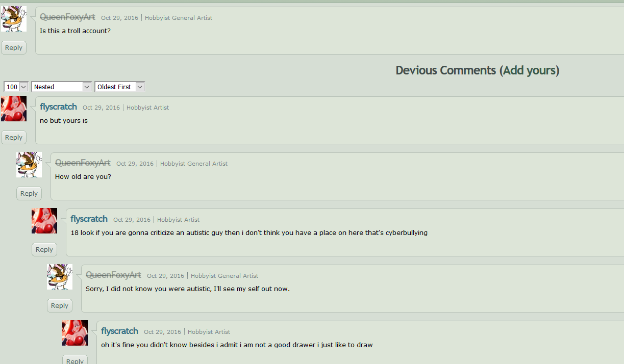Open flyscratch's username link on the 'no but yours is' comment
The height and width of the screenshot is (364, 624).
coord(58,107)
